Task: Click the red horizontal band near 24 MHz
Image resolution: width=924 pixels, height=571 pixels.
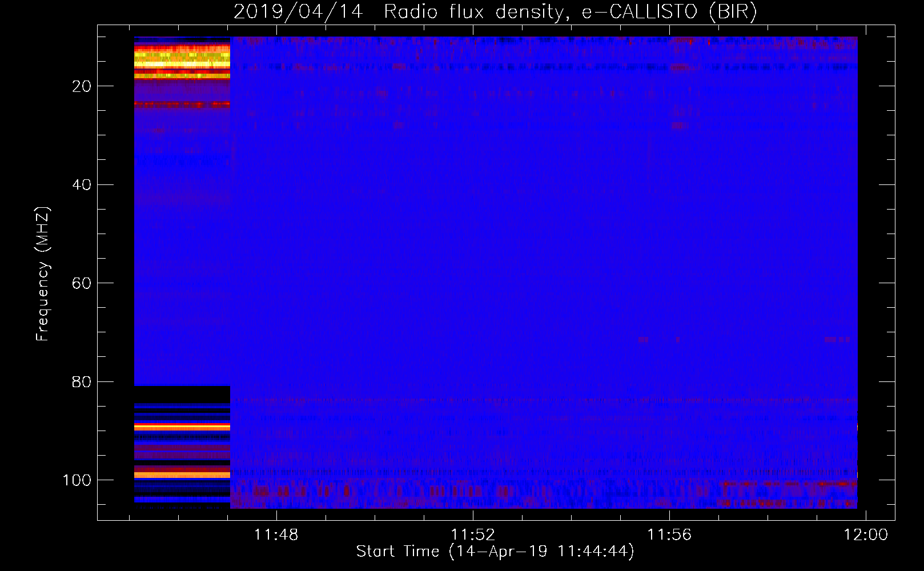Action: click(182, 104)
